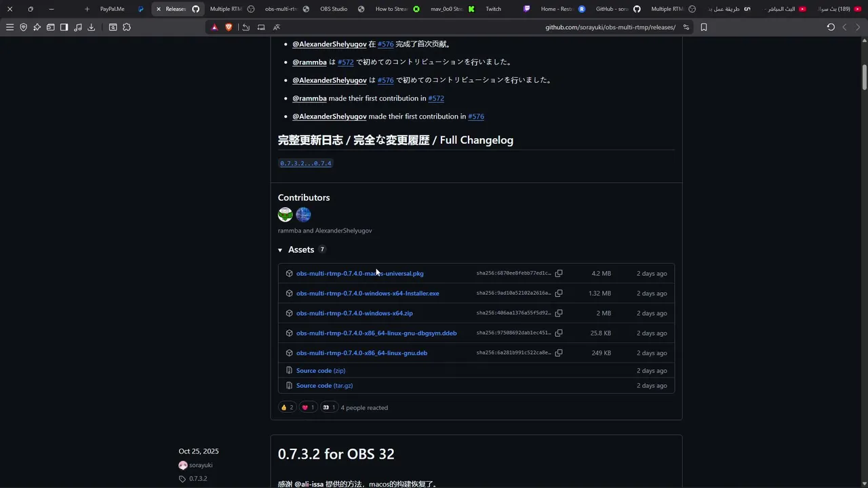Screen dimensions: 868x488
Task: Copy the sha256 of windows-x64-Installer.exe
Action: pos(559,293)
